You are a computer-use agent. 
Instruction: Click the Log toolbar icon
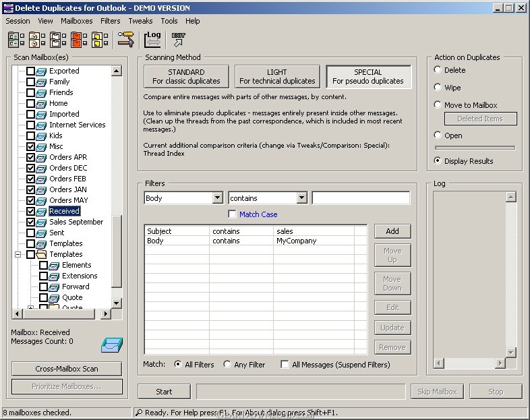tap(153, 40)
